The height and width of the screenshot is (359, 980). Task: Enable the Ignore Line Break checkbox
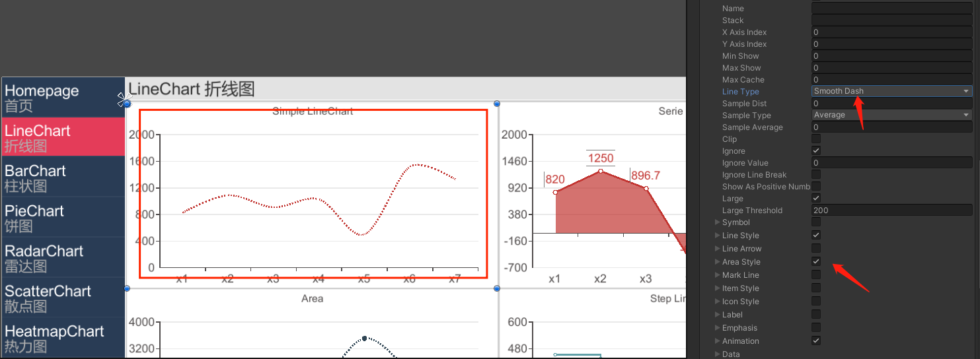tap(816, 174)
